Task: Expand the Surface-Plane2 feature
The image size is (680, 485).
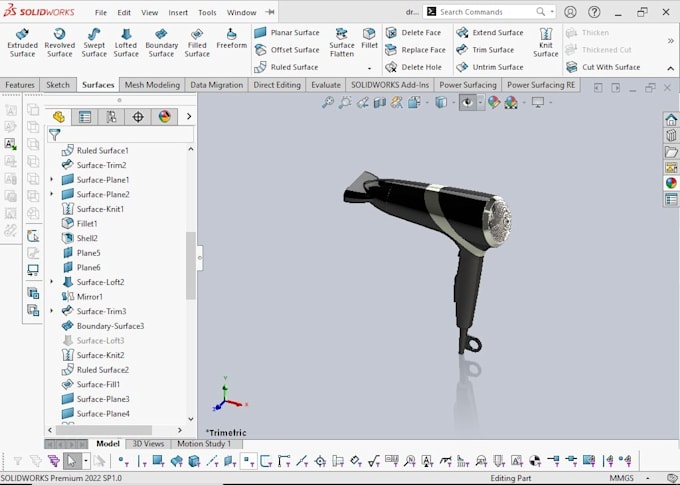Action: pyautogui.click(x=52, y=194)
